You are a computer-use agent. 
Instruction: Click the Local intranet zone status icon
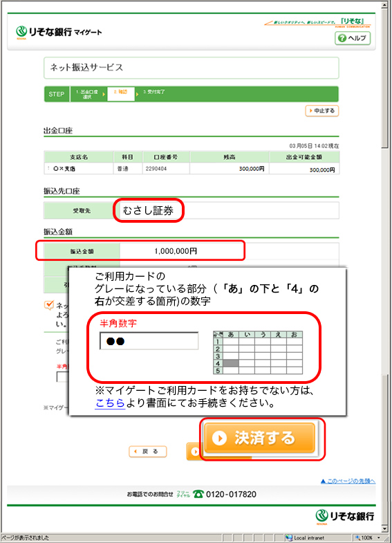288,537
